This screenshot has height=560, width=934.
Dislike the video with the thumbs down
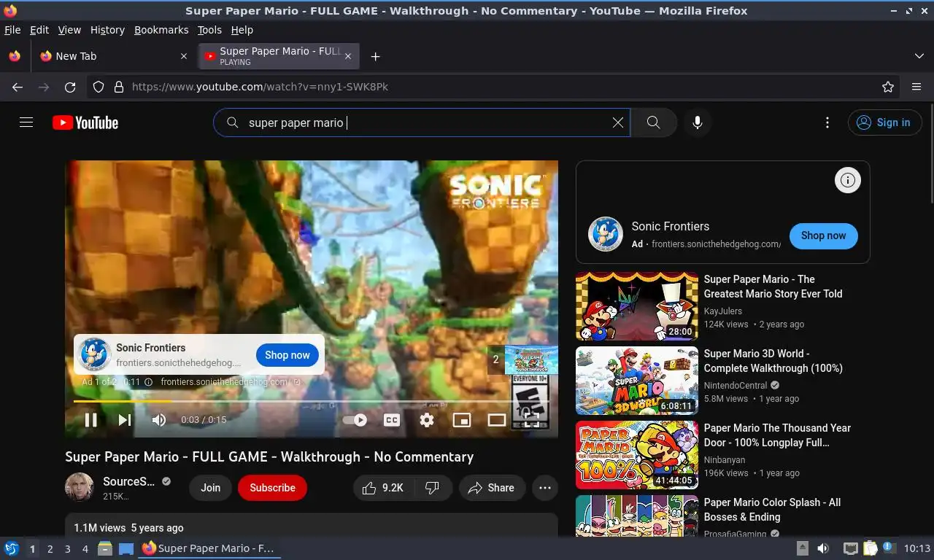click(x=432, y=488)
